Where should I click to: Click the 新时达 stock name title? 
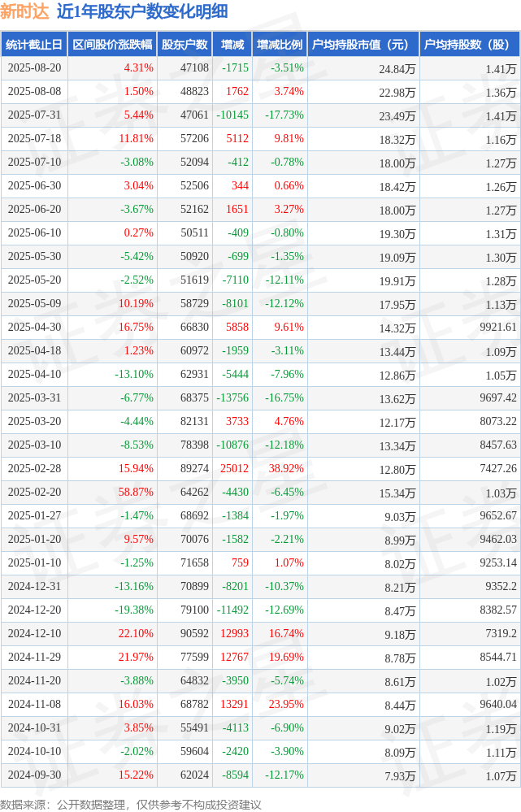[x=24, y=11]
